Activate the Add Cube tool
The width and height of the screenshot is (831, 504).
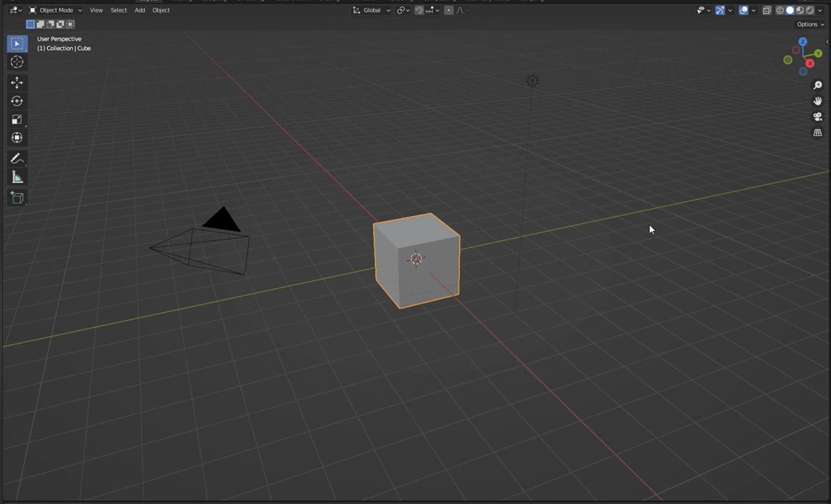17,198
